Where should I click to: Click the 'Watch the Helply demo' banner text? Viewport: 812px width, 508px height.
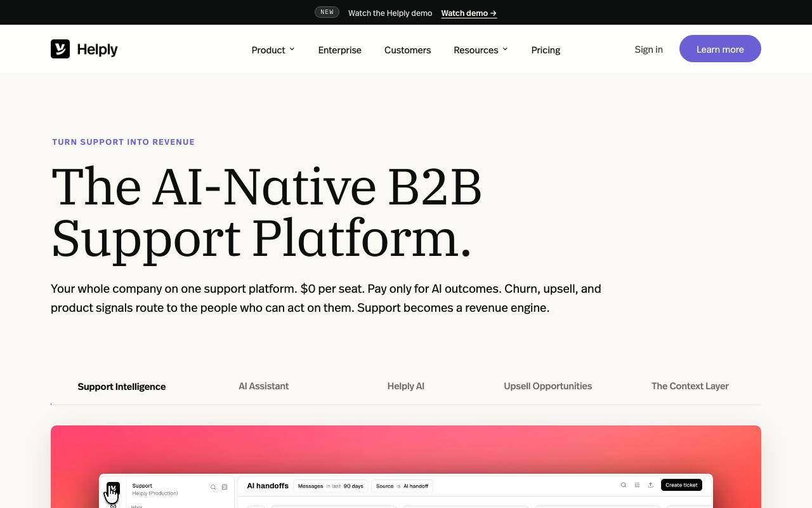[390, 13]
